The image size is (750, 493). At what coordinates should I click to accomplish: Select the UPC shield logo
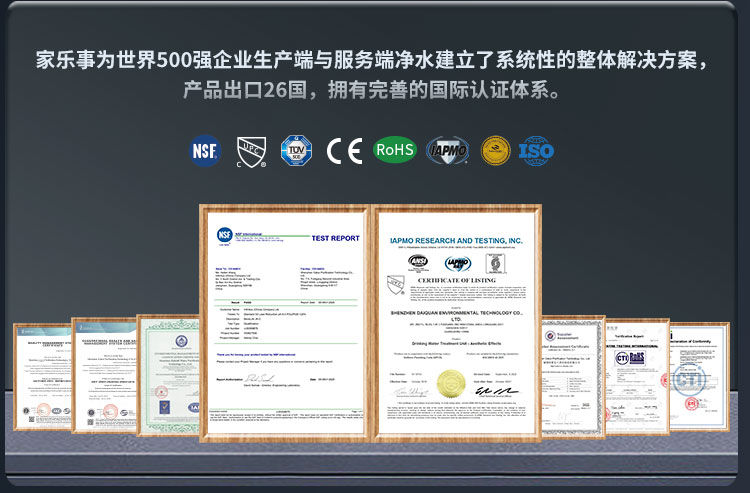click(250, 151)
